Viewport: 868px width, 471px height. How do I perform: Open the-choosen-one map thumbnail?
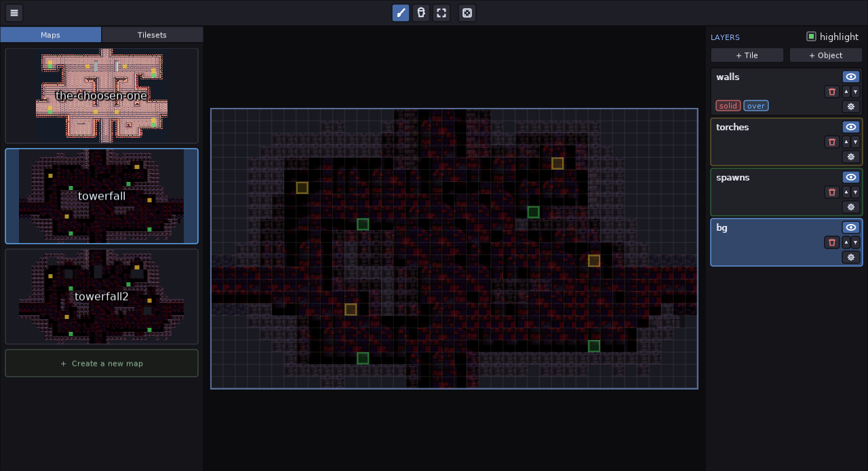[102, 96]
